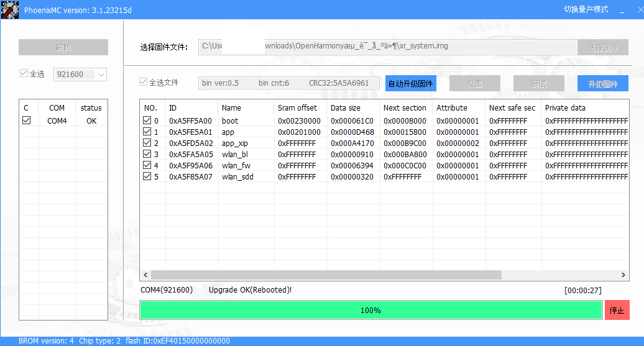Open the 921600 baud rate dropdown
The height and width of the screenshot is (346, 644).
coord(80,75)
